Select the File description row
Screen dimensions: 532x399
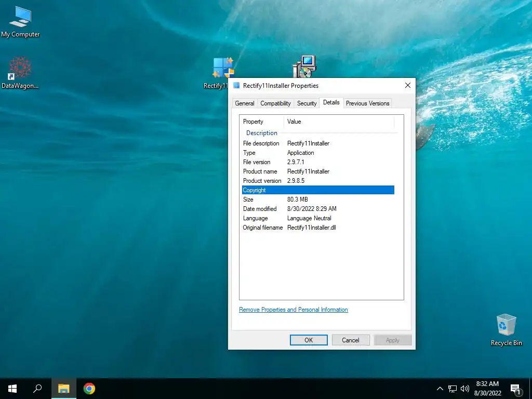318,143
